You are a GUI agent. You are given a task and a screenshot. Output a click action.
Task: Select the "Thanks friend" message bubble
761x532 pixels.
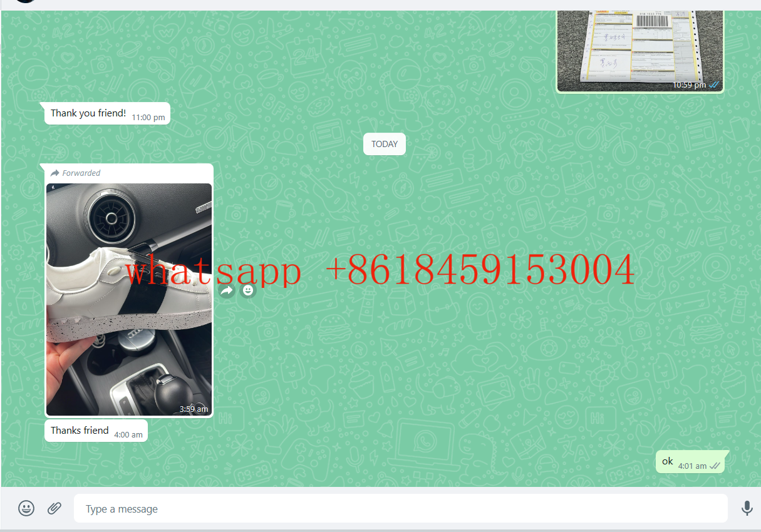pos(80,431)
